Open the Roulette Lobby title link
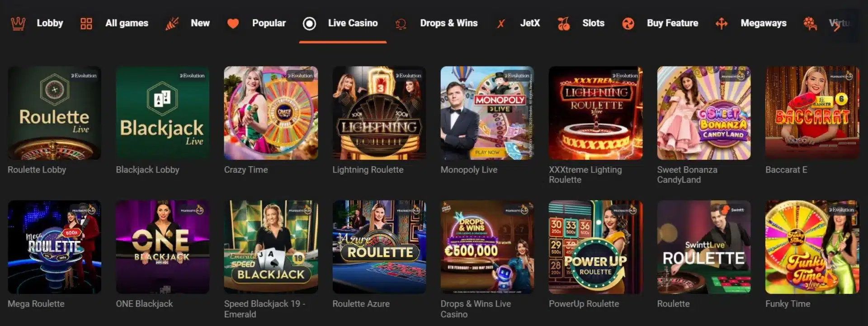 (37, 170)
